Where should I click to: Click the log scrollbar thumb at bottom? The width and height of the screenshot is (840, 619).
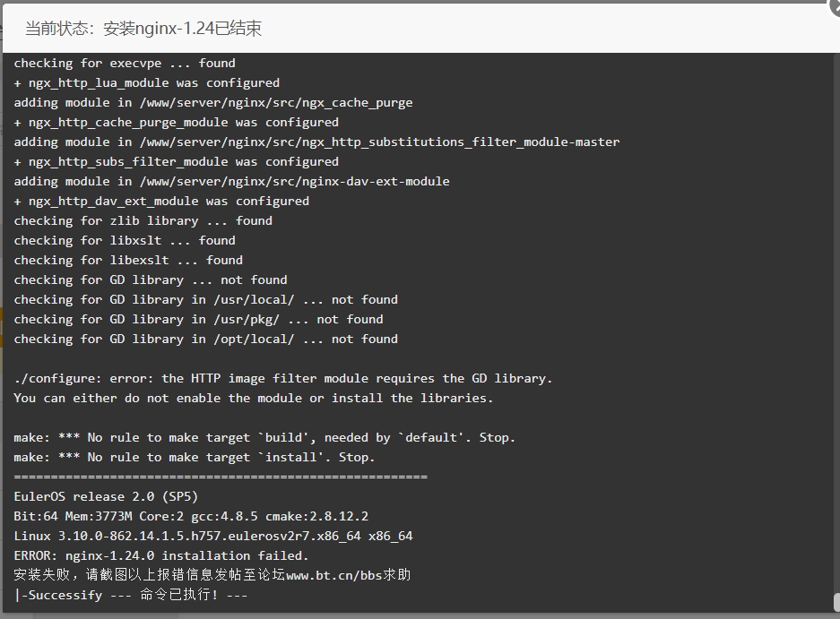[836, 602]
